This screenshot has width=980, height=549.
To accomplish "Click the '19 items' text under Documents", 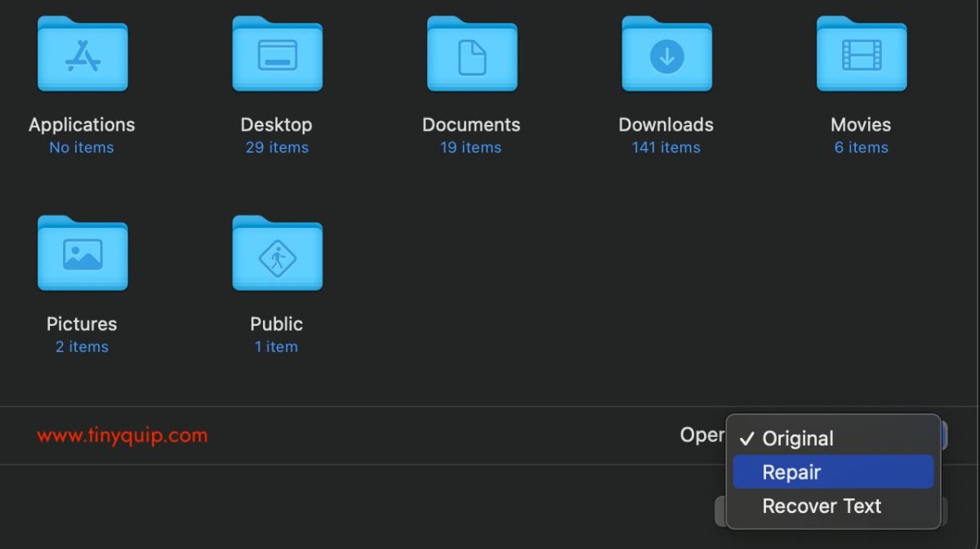I will pos(471,148).
